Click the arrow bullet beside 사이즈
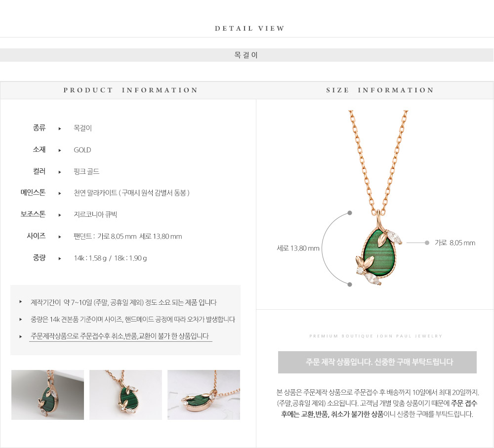The height and width of the screenshot is (448, 494). click(x=60, y=237)
